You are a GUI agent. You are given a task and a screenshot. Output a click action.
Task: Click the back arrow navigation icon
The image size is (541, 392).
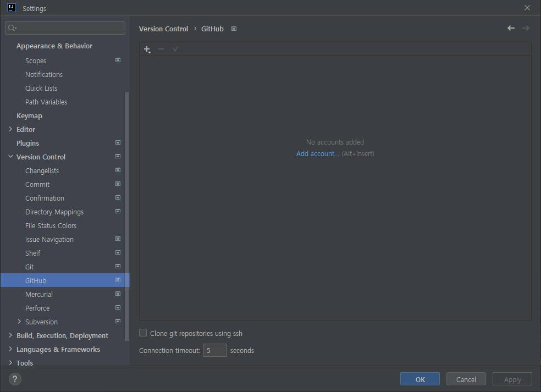pyautogui.click(x=511, y=28)
